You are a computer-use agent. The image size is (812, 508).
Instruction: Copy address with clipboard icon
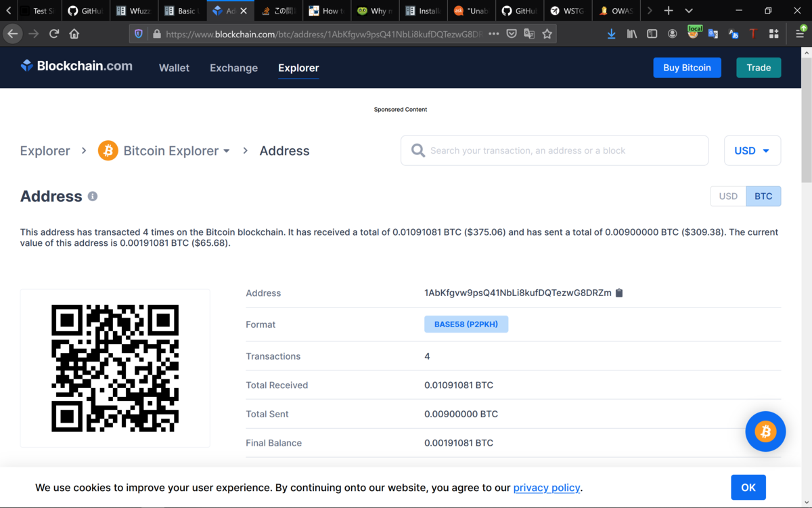(619, 293)
